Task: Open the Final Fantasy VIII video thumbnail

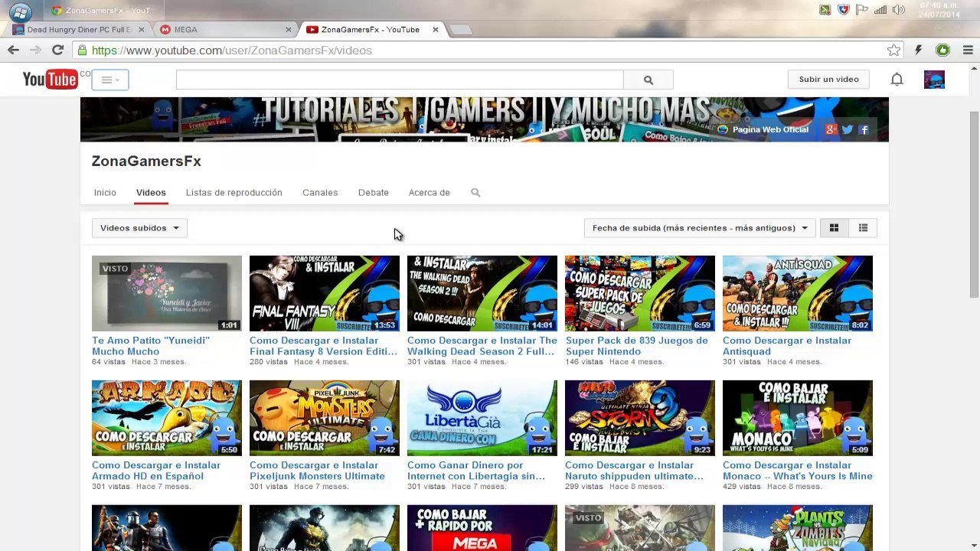Action: [325, 293]
